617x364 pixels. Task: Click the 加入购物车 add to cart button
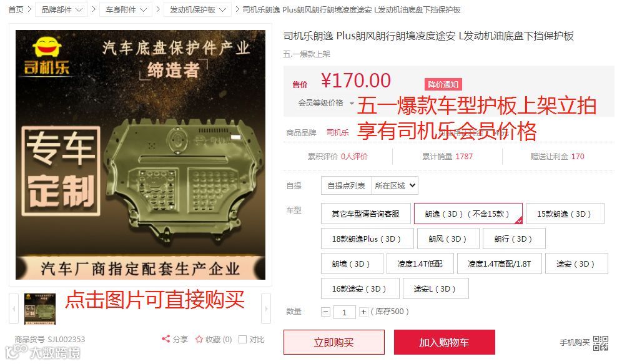pos(444,342)
